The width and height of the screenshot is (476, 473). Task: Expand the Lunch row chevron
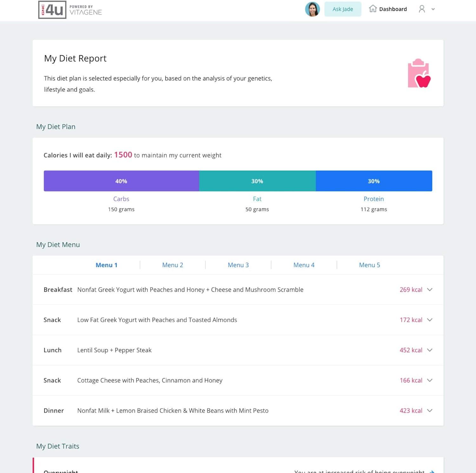[x=430, y=350]
